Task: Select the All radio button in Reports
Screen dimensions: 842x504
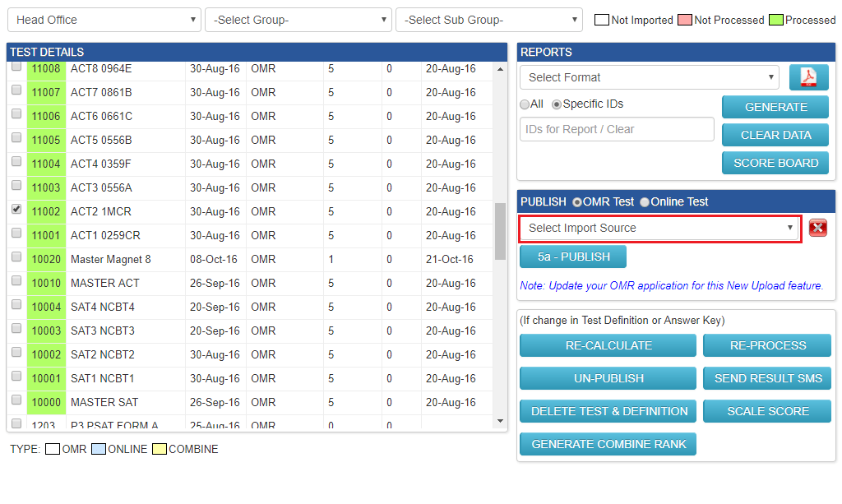Action: point(525,104)
